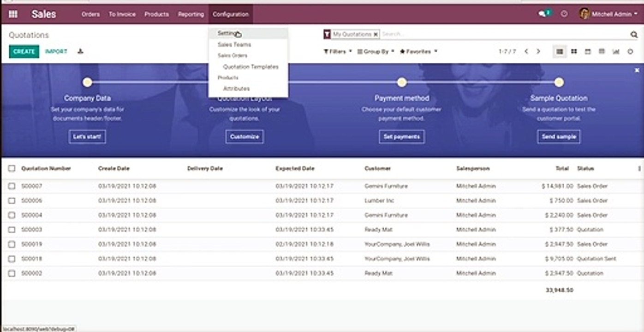Click the Customize button
This screenshot has height=332, width=644.
[x=244, y=137]
